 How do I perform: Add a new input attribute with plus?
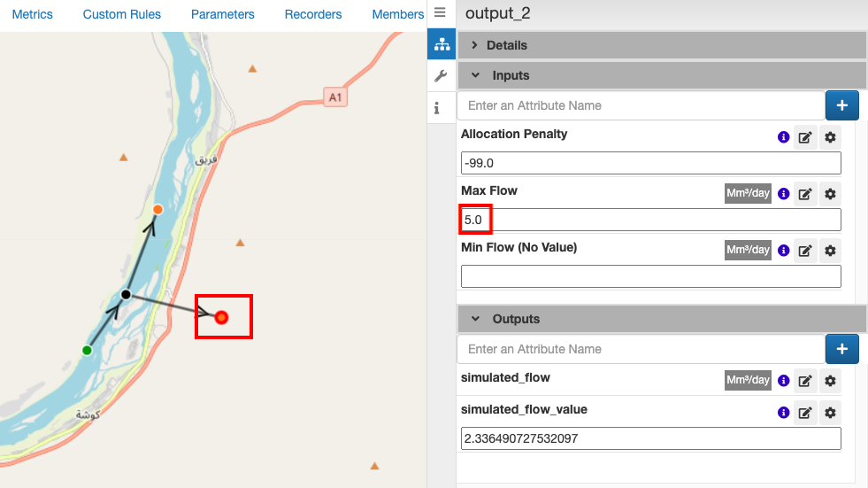(x=841, y=105)
